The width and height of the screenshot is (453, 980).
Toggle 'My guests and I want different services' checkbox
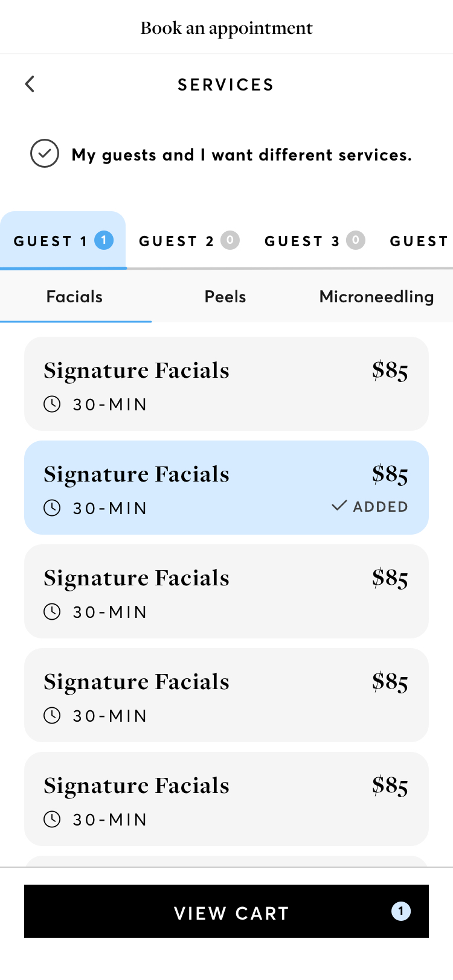point(45,153)
